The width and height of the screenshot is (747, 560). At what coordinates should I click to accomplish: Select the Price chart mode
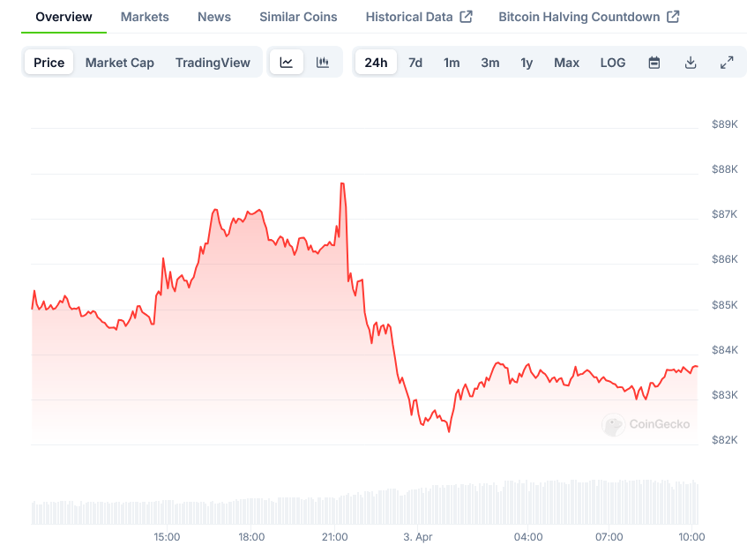(49, 63)
